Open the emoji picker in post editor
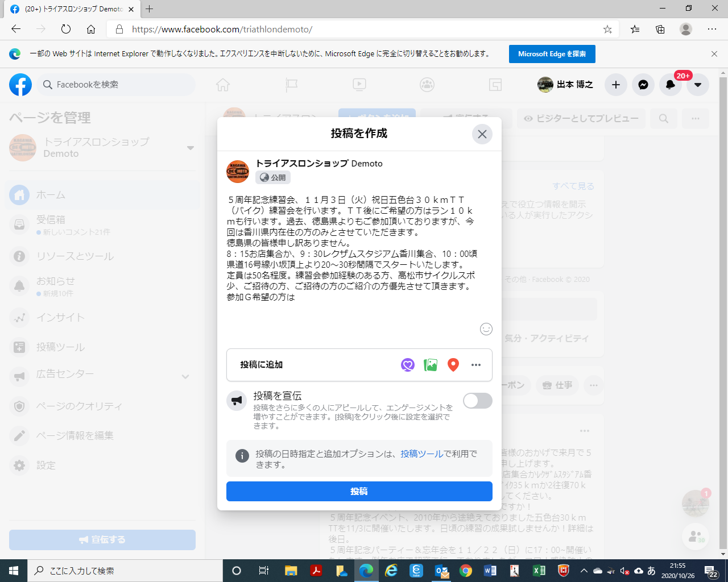The width and height of the screenshot is (728, 582). tap(486, 329)
